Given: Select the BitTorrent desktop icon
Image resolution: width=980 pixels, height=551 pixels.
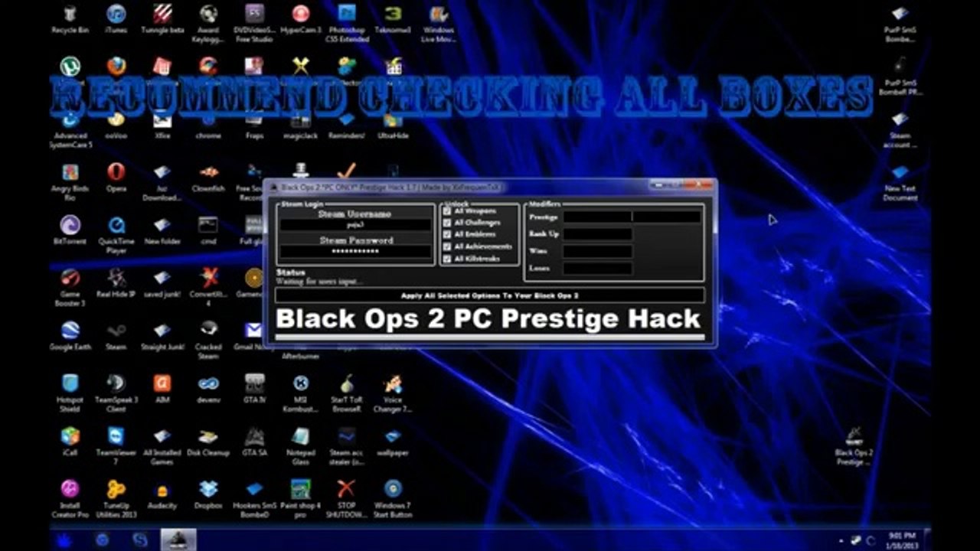Looking at the screenshot, I should click(x=70, y=230).
